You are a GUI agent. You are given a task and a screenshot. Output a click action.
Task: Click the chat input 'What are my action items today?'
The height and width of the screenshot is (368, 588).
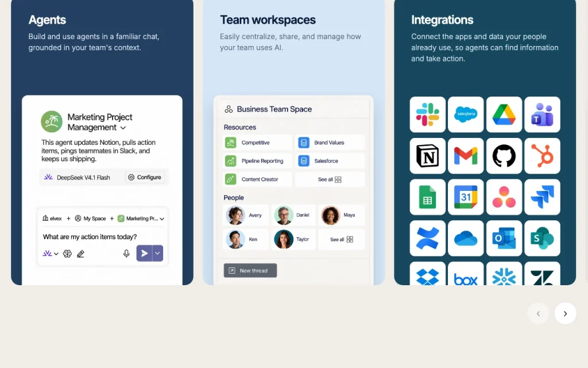click(x=90, y=237)
